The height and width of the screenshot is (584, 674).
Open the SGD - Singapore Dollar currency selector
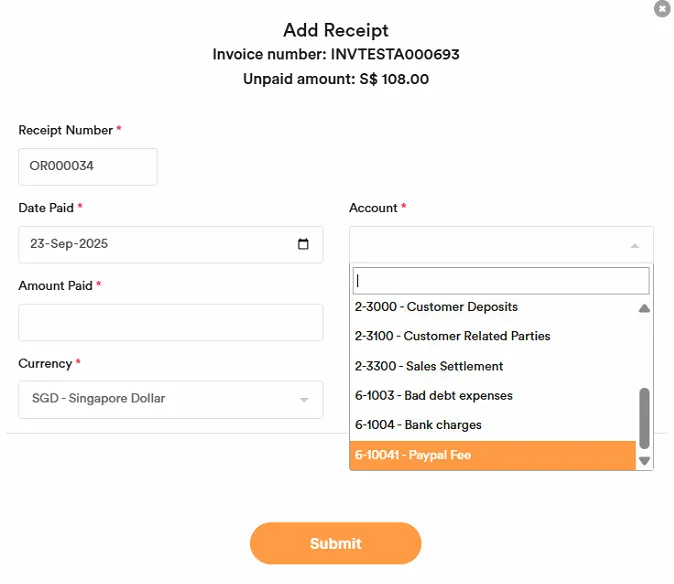coord(160,399)
